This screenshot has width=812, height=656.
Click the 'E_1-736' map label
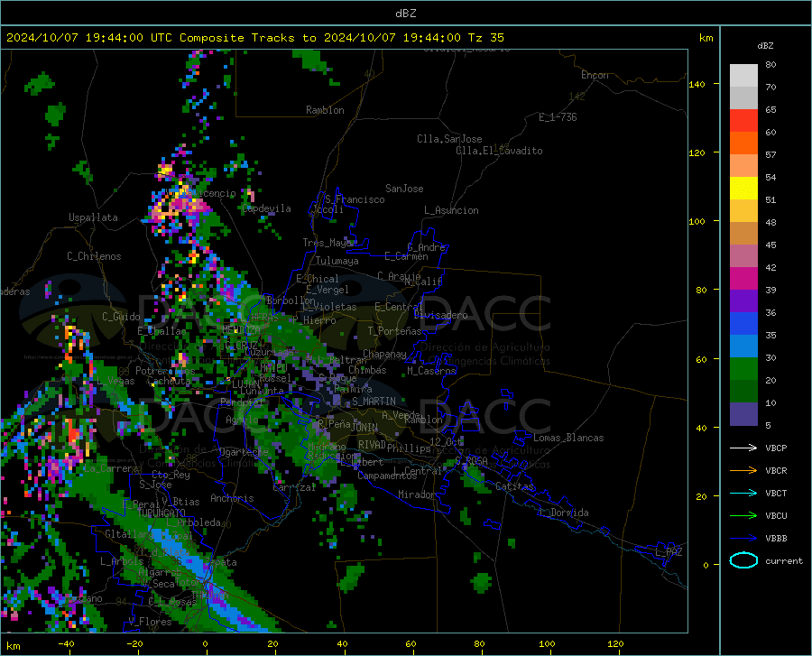(558, 117)
